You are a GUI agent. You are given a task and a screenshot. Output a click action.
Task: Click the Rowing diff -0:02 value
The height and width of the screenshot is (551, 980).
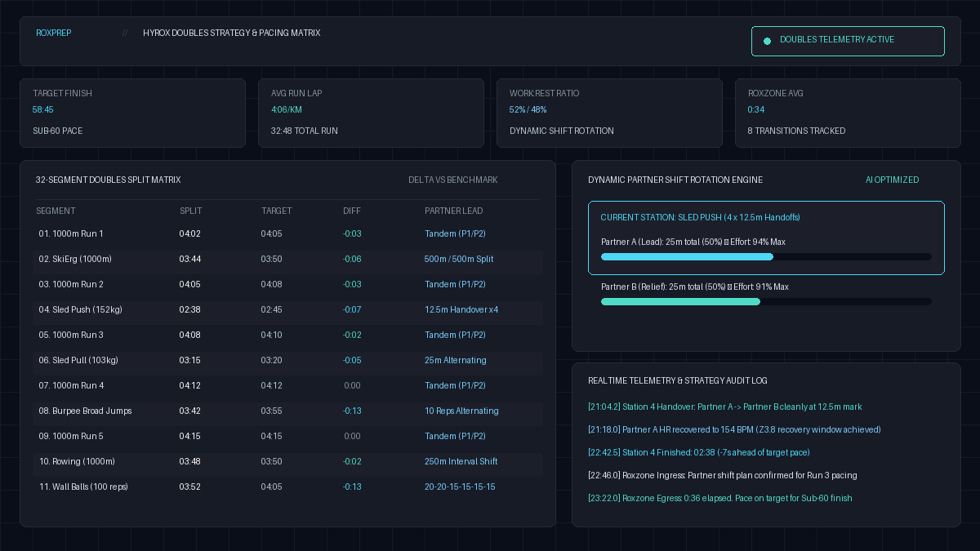pyautogui.click(x=352, y=461)
